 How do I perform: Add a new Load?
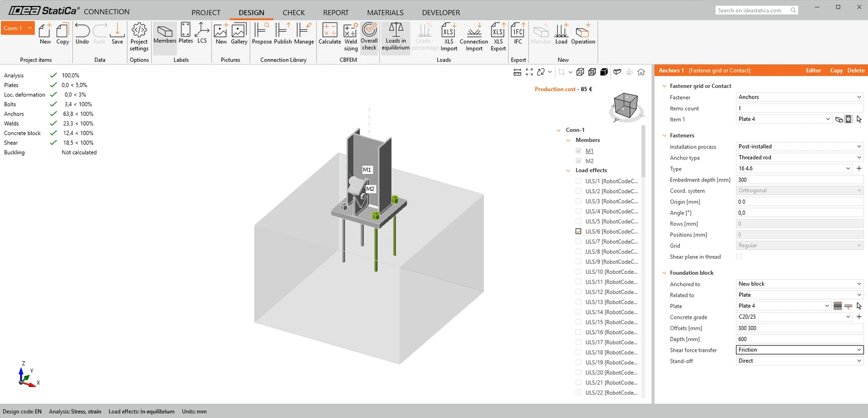click(561, 34)
